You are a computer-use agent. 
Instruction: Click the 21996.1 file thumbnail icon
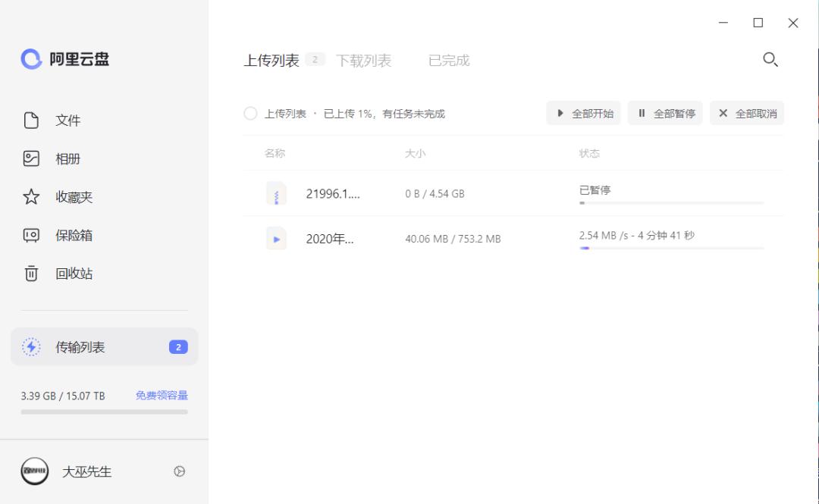[x=276, y=193]
